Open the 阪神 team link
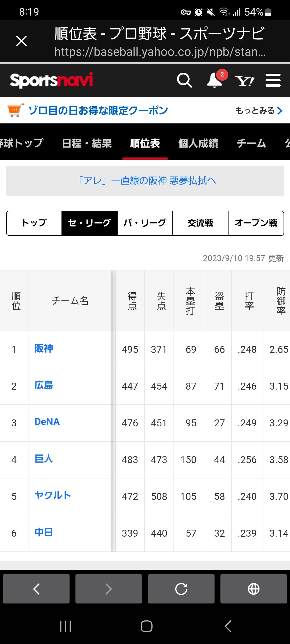290x644 pixels. pyautogui.click(x=44, y=349)
